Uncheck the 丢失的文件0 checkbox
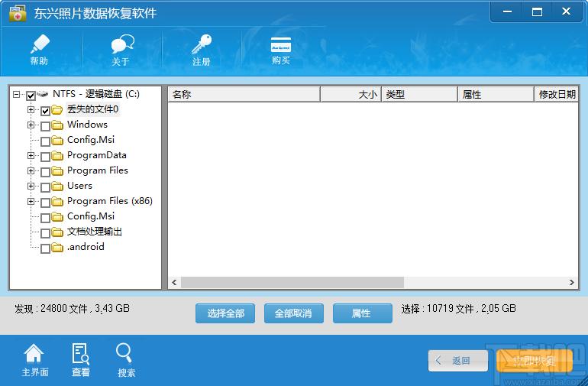 45,111
